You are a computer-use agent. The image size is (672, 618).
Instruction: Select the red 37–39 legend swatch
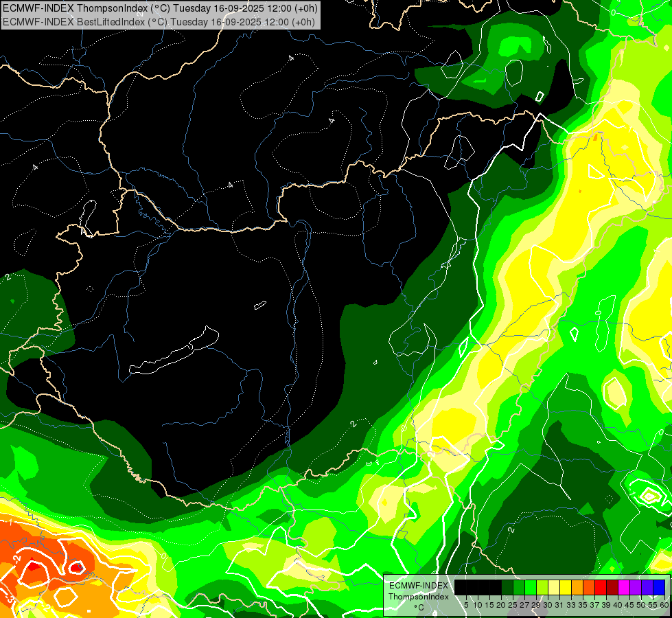click(x=601, y=587)
